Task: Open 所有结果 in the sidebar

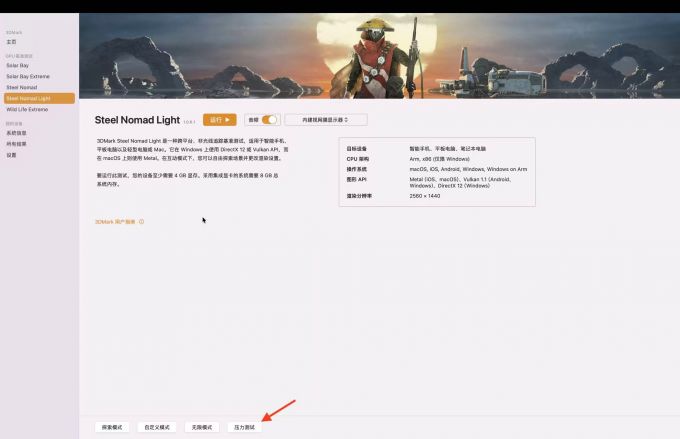Action: (16, 144)
